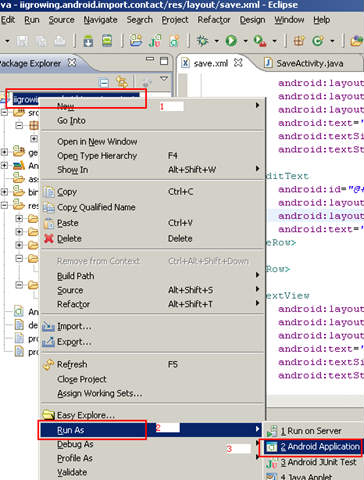
Task: Open the New Java Class dropdown arrow
Action: 332,41
